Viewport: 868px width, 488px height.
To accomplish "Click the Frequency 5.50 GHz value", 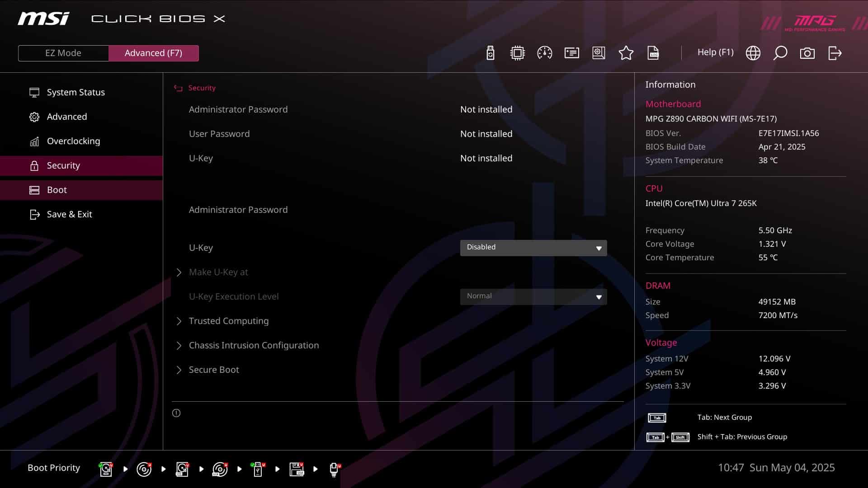I will tap(775, 230).
